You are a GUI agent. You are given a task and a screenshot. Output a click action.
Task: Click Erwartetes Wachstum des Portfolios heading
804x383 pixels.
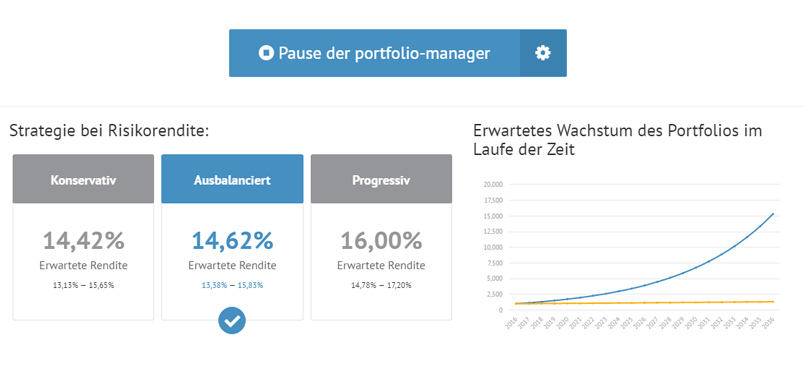point(618,140)
